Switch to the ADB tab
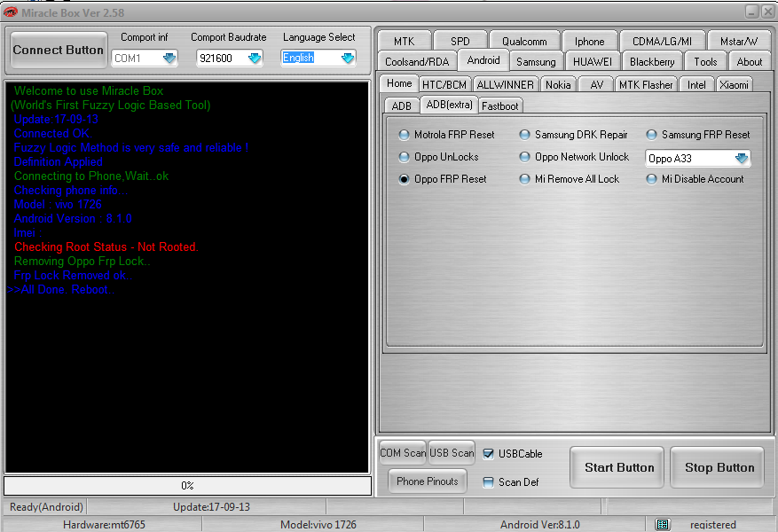The height and width of the screenshot is (532, 778). (401, 106)
